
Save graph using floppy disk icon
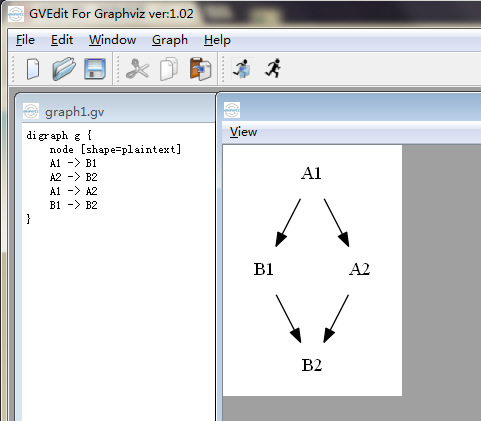pyautogui.click(x=95, y=69)
